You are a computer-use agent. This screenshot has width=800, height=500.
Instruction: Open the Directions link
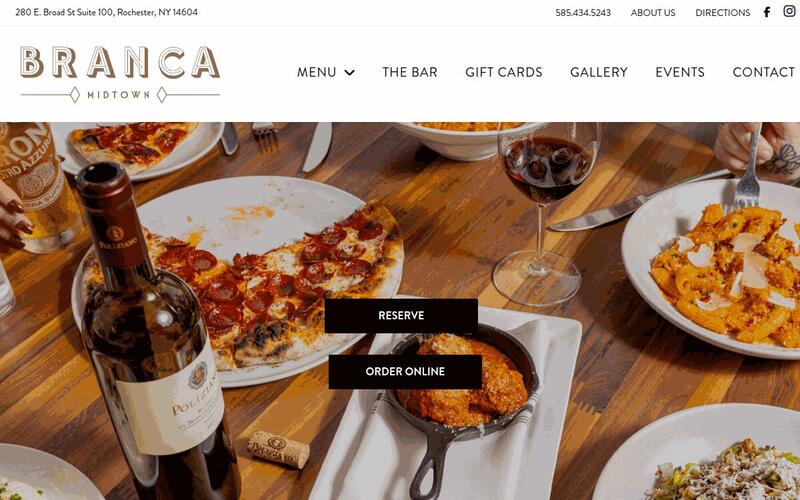[x=722, y=13]
